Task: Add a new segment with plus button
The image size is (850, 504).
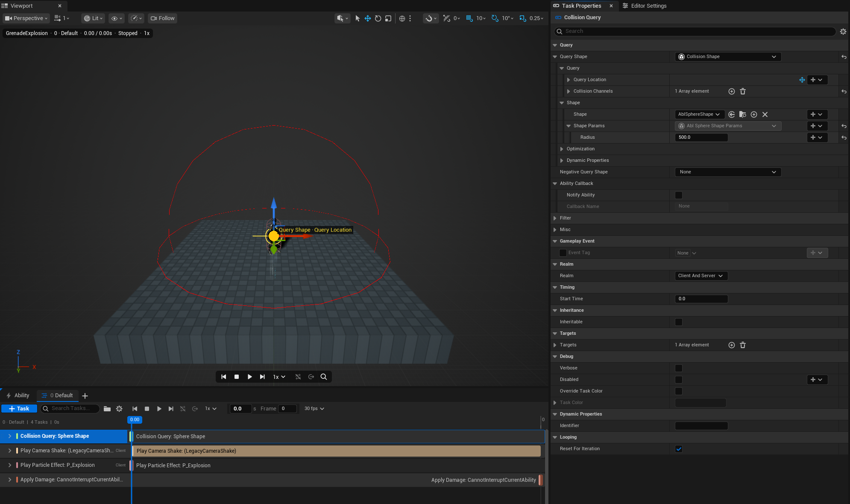Action: (x=85, y=396)
